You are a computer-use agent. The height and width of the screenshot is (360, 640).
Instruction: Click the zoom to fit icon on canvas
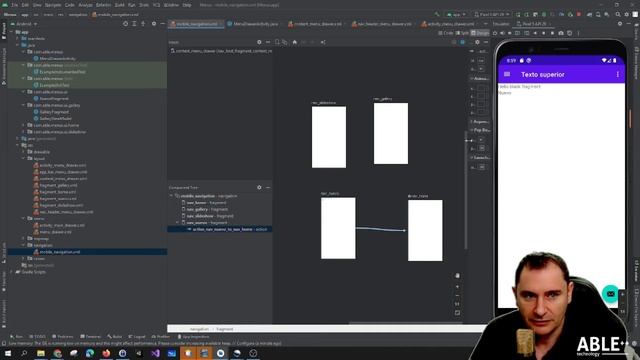coord(457,313)
